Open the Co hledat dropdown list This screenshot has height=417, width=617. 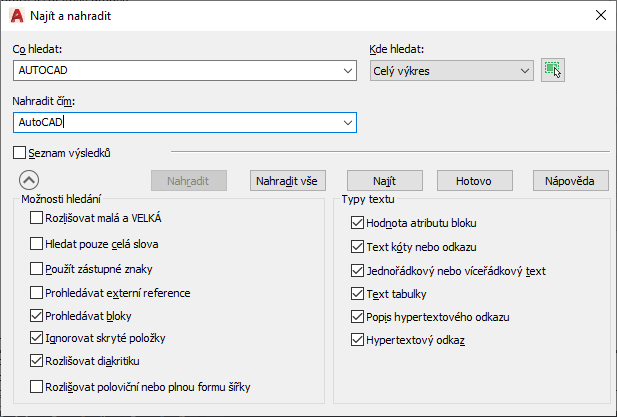(348, 70)
